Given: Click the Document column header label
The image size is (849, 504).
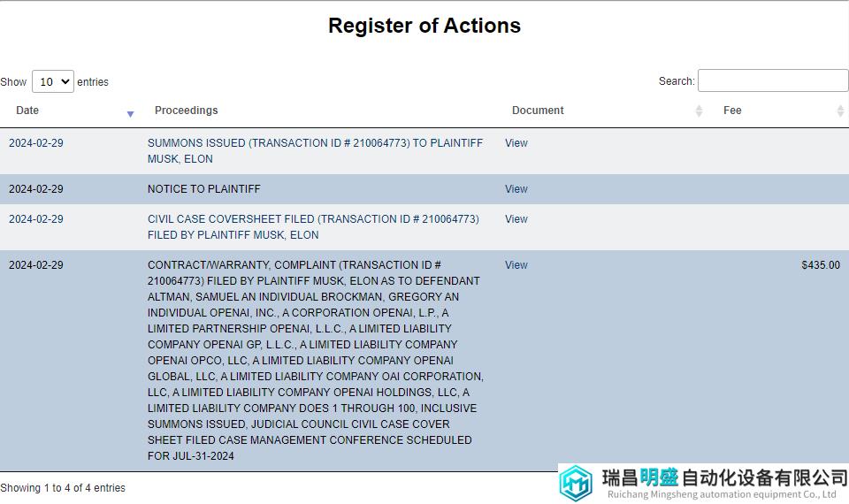Looking at the screenshot, I should [x=538, y=111].
